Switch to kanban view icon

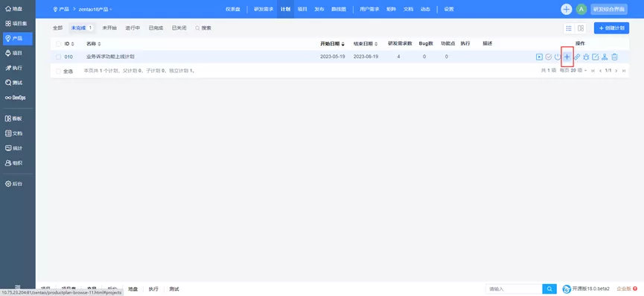click(581, 28)
